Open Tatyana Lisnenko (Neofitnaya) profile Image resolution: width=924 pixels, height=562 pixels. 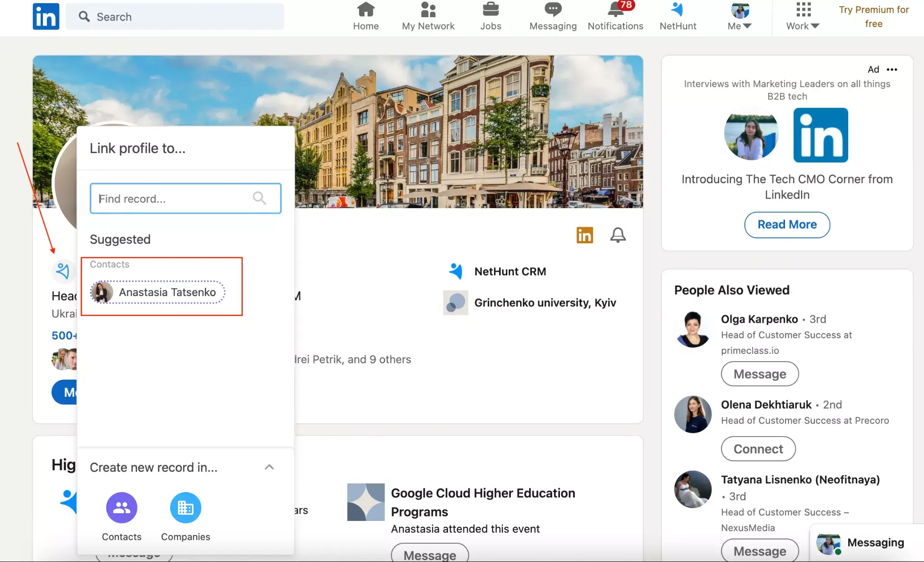[800, 479]
